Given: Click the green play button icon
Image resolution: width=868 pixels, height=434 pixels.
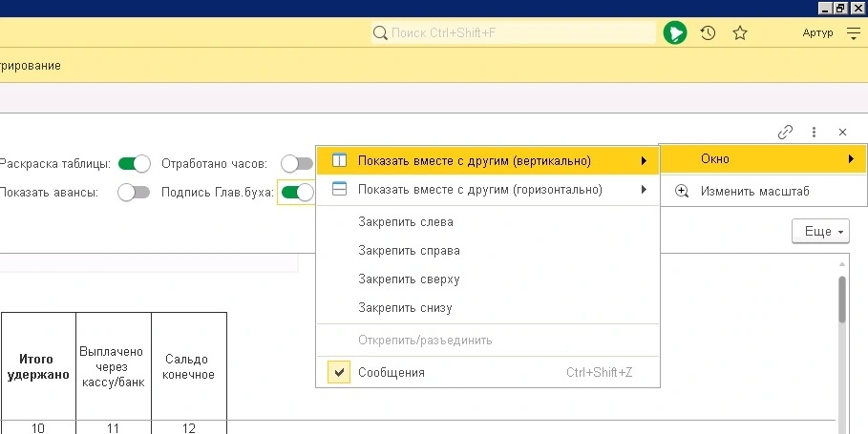Looking at the screenshot, I should (x=675, y=33).
